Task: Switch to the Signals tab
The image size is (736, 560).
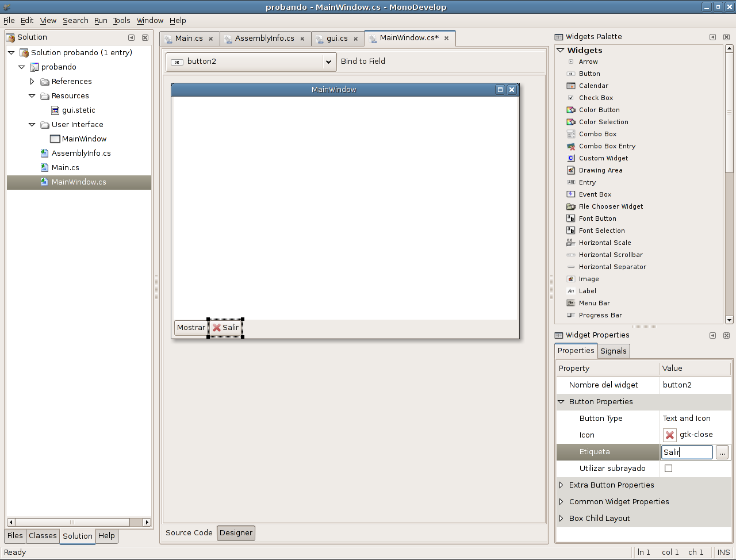Action: pos(613,351)
